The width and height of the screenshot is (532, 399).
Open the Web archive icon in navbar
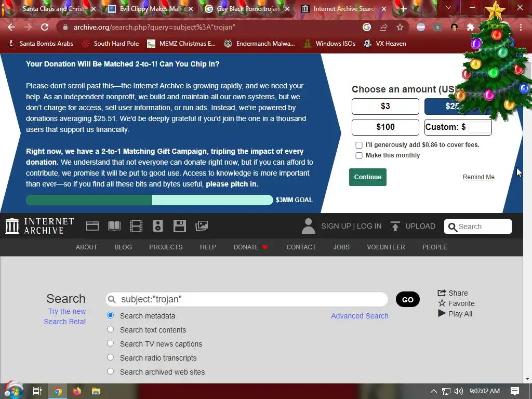pos(92,226)
